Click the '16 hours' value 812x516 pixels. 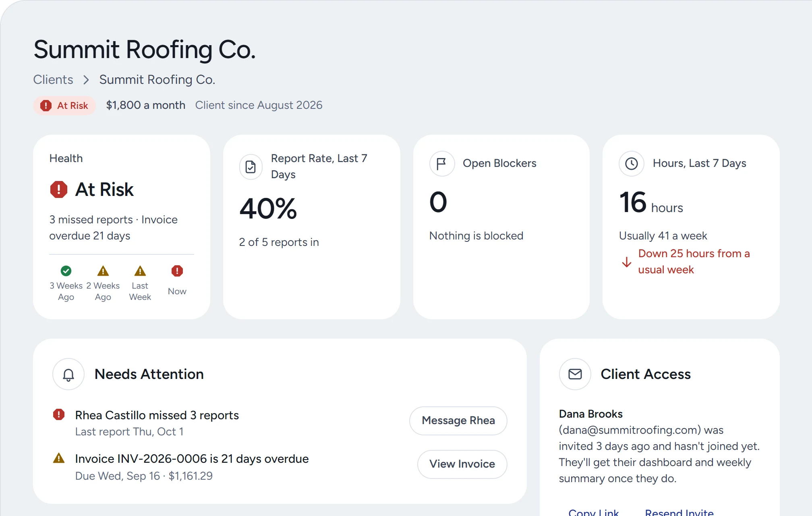tap(651, 202)
